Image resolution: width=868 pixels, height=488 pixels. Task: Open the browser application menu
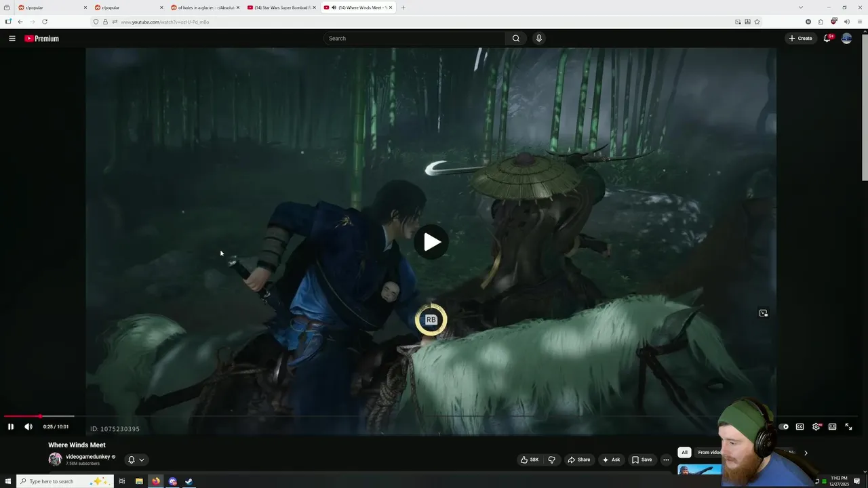pos(860,22)
